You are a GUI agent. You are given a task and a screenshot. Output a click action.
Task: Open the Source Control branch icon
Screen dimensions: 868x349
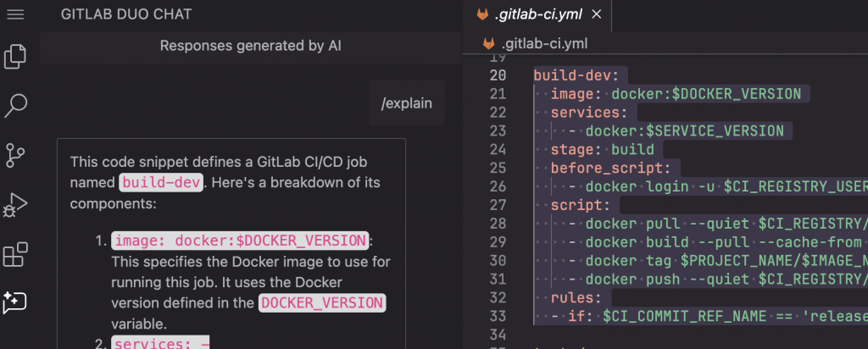coord(15,155)
